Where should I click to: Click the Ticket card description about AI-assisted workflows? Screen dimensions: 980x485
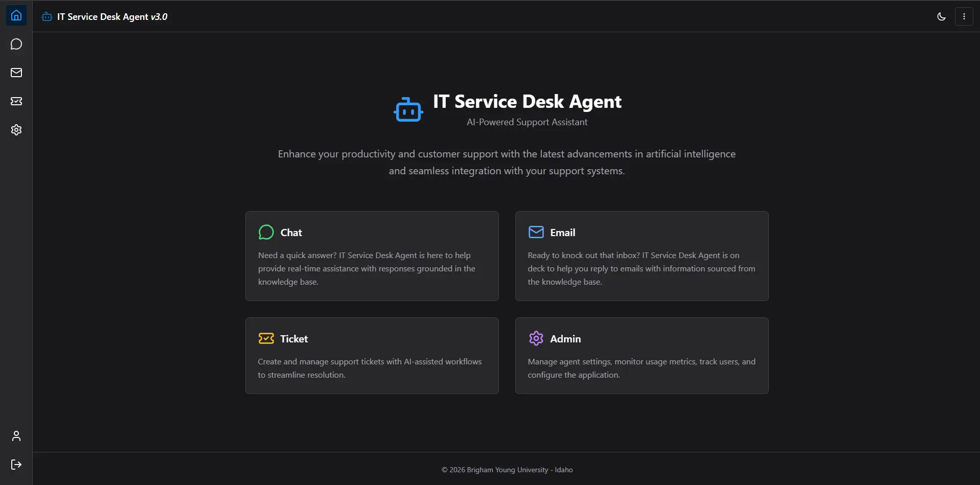pos(370,368)
